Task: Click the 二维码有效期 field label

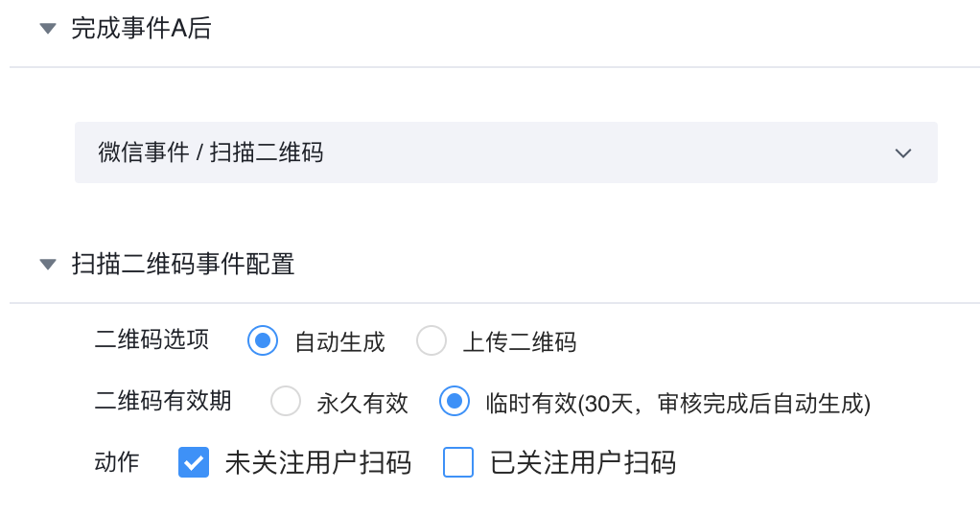Action: click(x=163, y=401)
